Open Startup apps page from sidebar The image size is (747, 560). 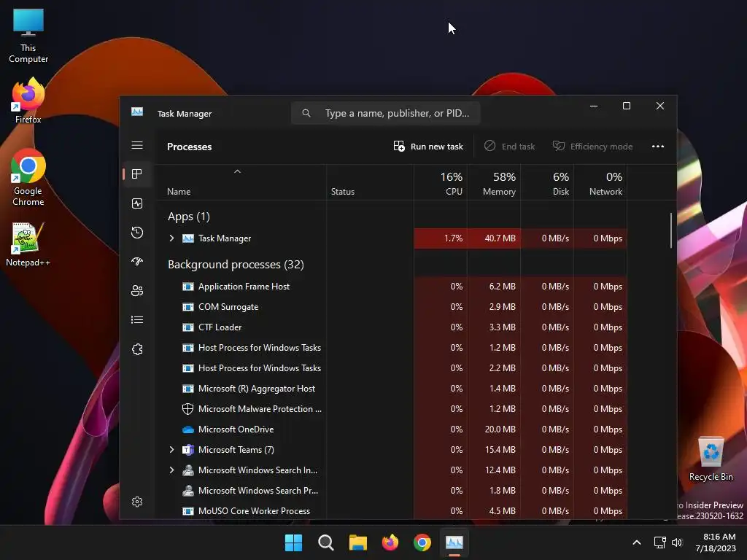[x=137, y=262]
